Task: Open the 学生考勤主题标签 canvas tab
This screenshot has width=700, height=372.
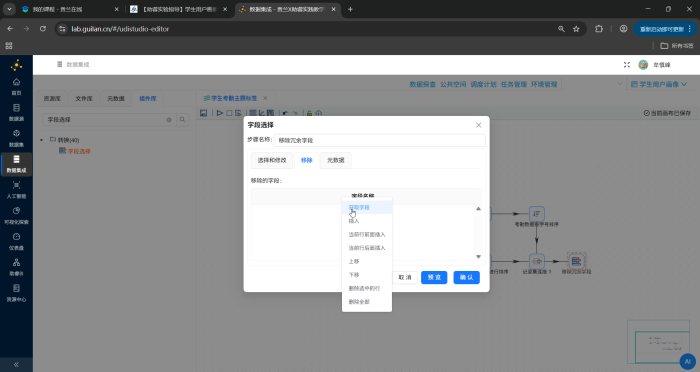Action: pyautogui.click(x=231, y=98)
